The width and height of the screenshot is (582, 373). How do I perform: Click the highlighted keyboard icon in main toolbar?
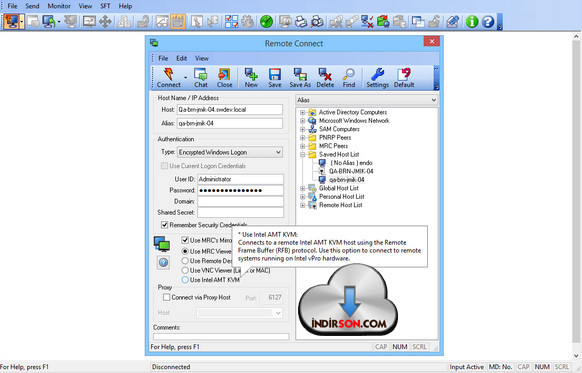tap(178, 22)
